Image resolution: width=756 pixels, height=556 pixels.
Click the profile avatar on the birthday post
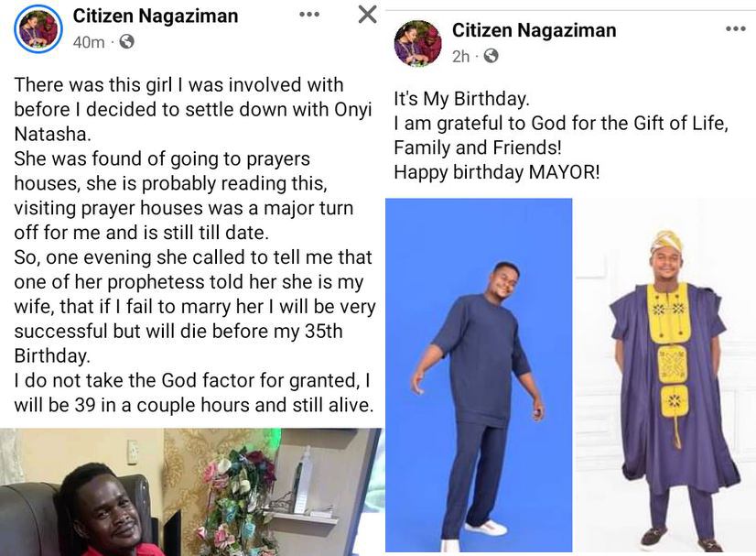click(417, 43)
